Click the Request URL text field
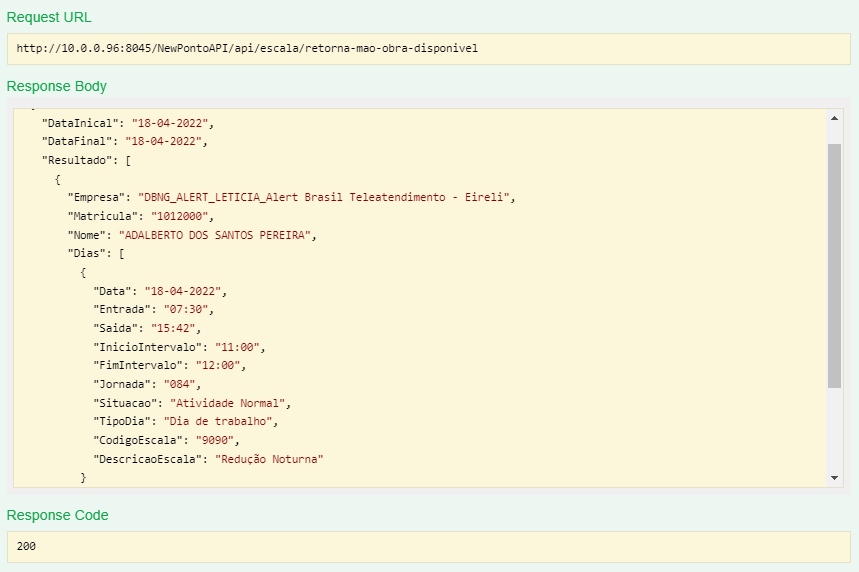 click(x=428, y=48)
